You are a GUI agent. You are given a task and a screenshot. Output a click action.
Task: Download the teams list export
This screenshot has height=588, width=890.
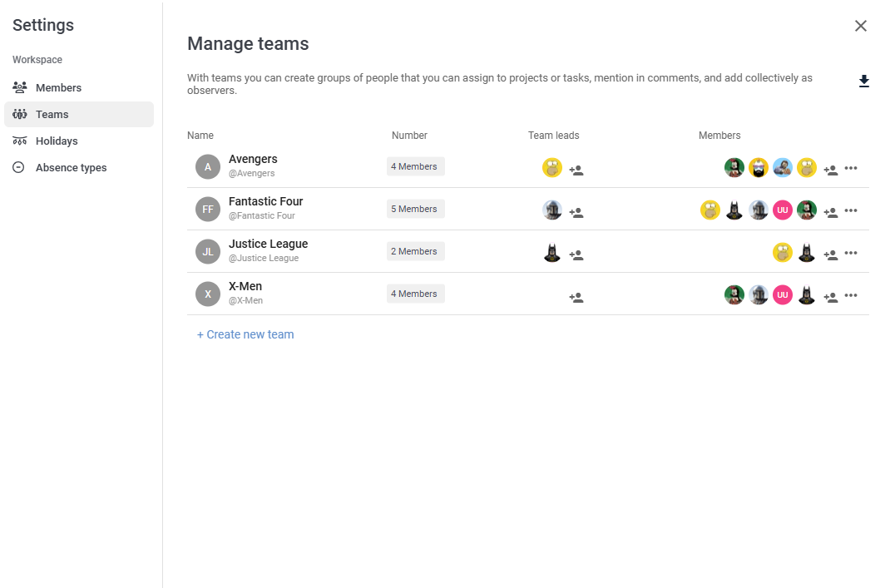(x=864, y=82)
